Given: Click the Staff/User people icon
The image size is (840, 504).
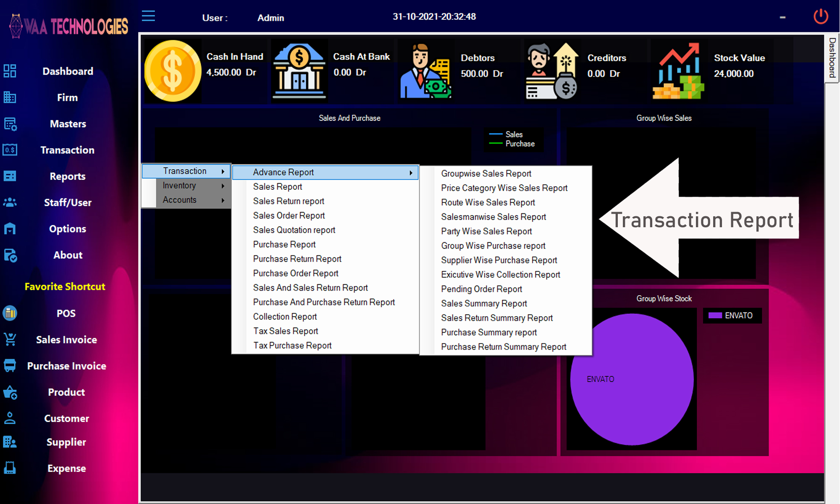Looking at the screenshot, I should (10, 202).
